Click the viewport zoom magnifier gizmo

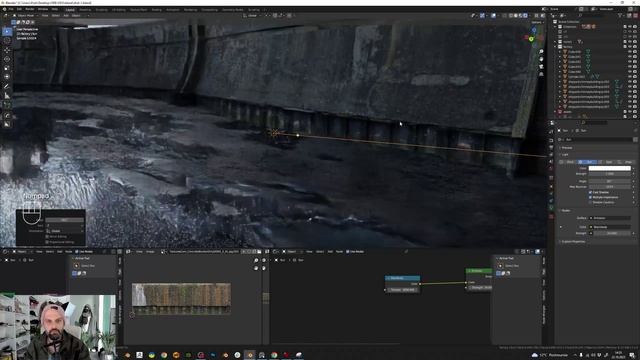(541, 52)
